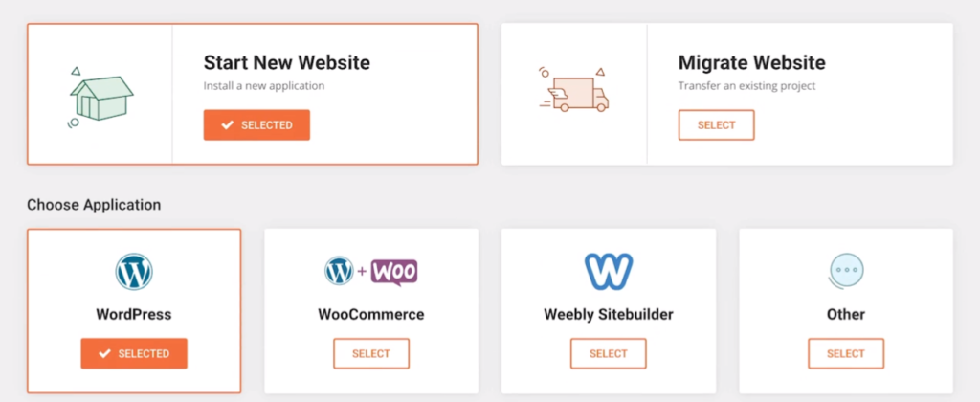Click the Other application label

846,314
